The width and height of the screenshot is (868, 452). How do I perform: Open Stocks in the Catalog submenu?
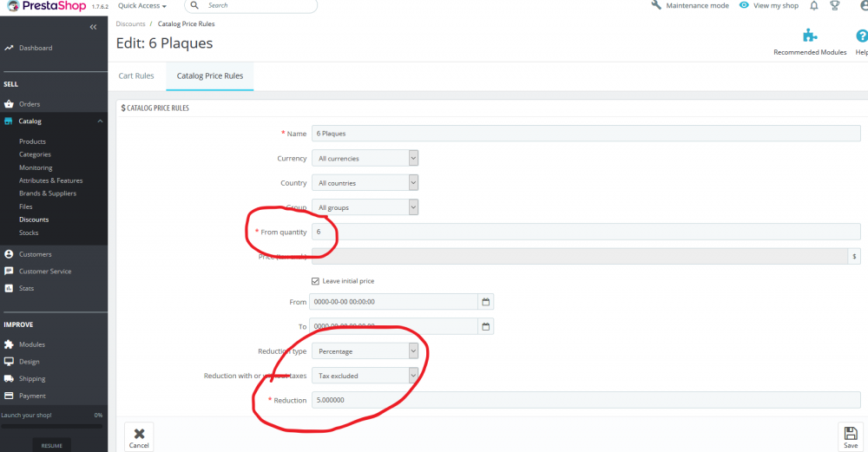click(29, 233)
